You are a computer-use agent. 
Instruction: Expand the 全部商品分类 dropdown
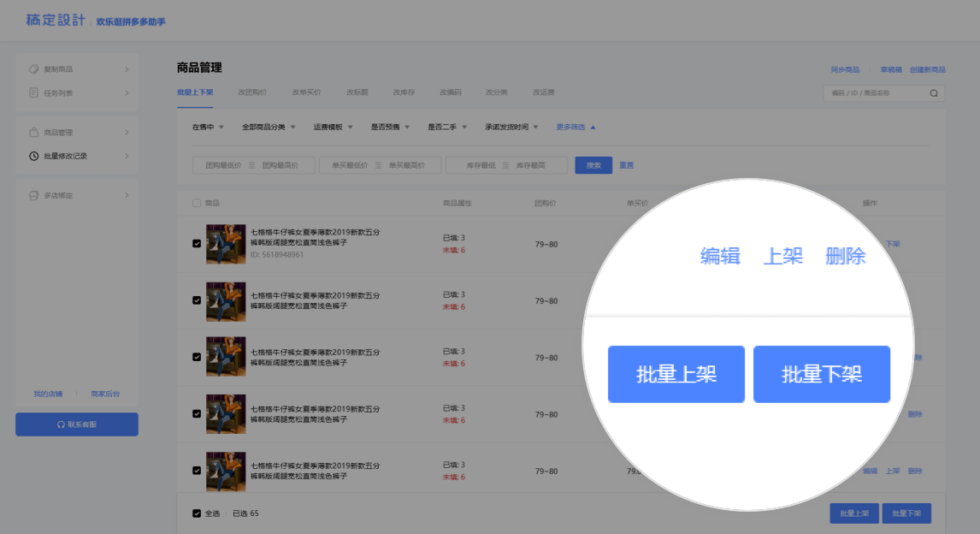pyautogui.click(x=263, y=125)
